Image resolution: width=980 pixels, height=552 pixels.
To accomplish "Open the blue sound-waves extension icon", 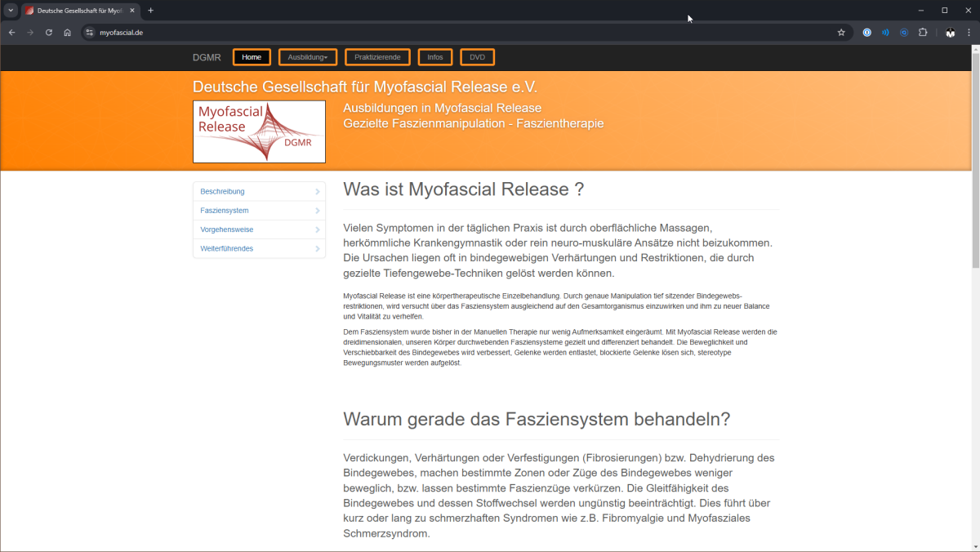I will coord(885,33).
